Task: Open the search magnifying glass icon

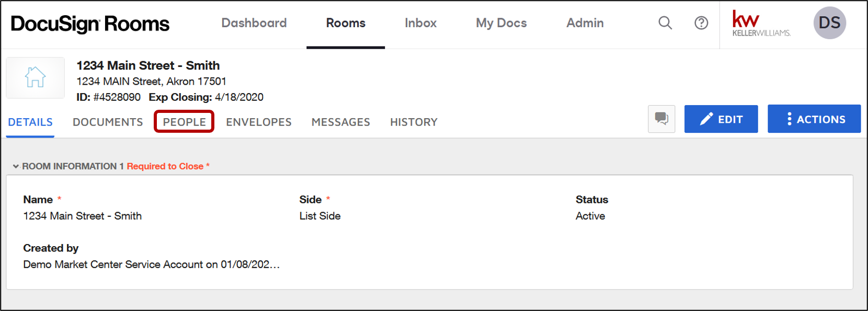Action: [665, 22]
